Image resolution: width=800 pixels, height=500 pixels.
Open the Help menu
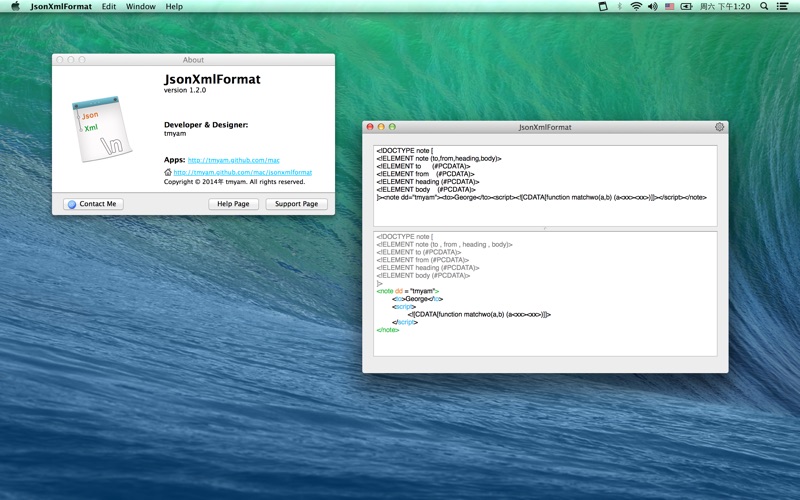[174, 7]
